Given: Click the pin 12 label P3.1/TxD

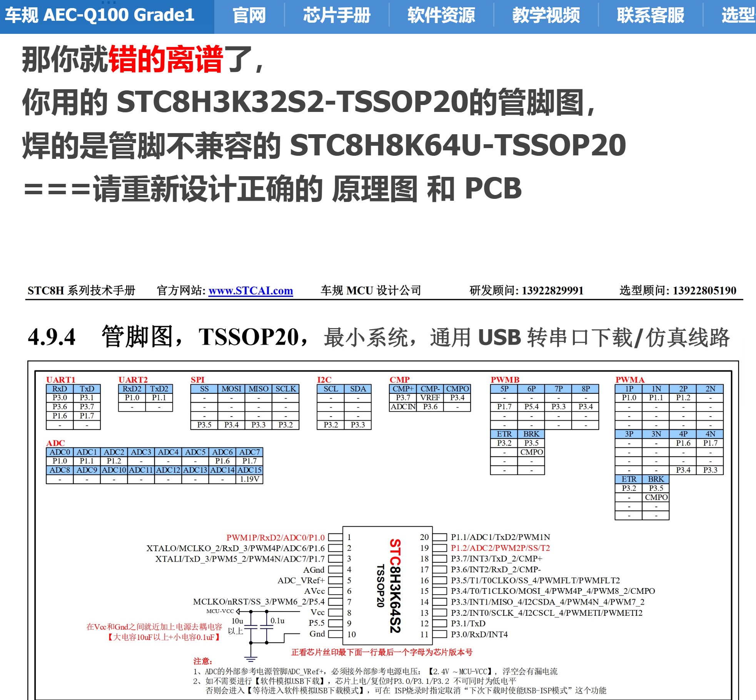Looking at the screenshot, I should [468, 623].
